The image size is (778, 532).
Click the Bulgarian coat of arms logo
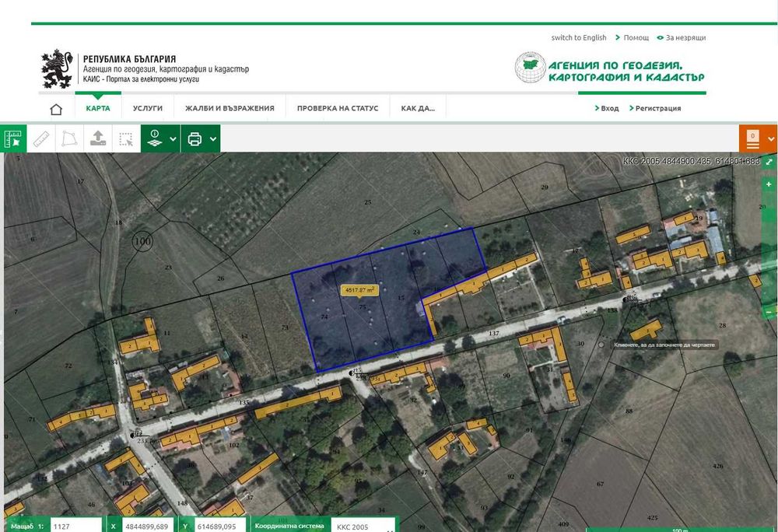tap(57, 69)
